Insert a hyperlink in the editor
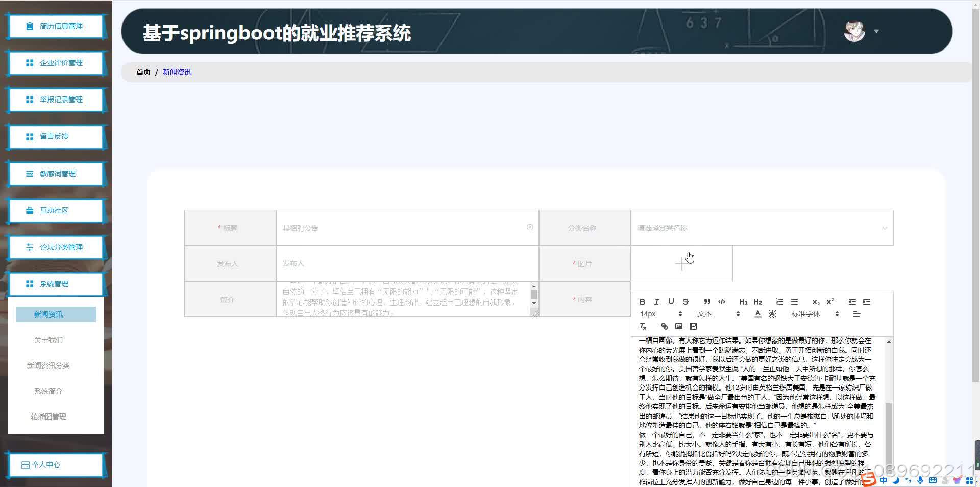 [x=664, y=326]
